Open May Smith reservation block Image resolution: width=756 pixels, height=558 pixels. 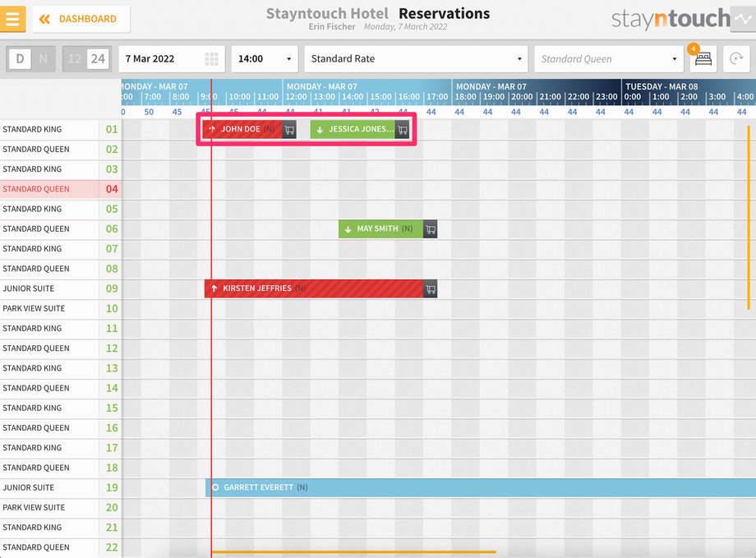[381, 228]
